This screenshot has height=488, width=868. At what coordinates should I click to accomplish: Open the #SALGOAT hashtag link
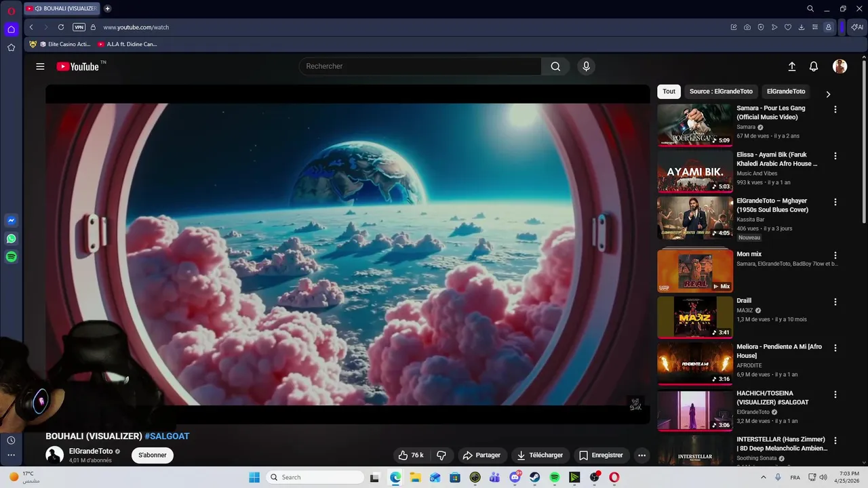tap(167, 436)
